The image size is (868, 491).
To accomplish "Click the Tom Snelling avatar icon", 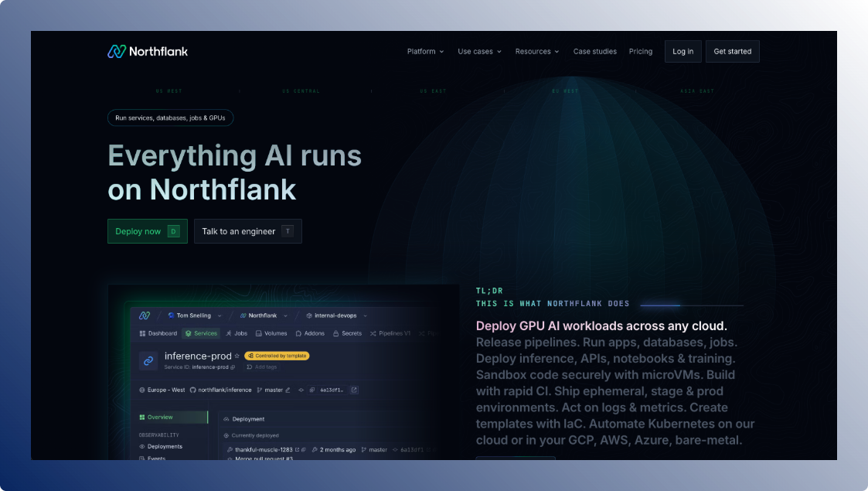I will coord(171,315).
